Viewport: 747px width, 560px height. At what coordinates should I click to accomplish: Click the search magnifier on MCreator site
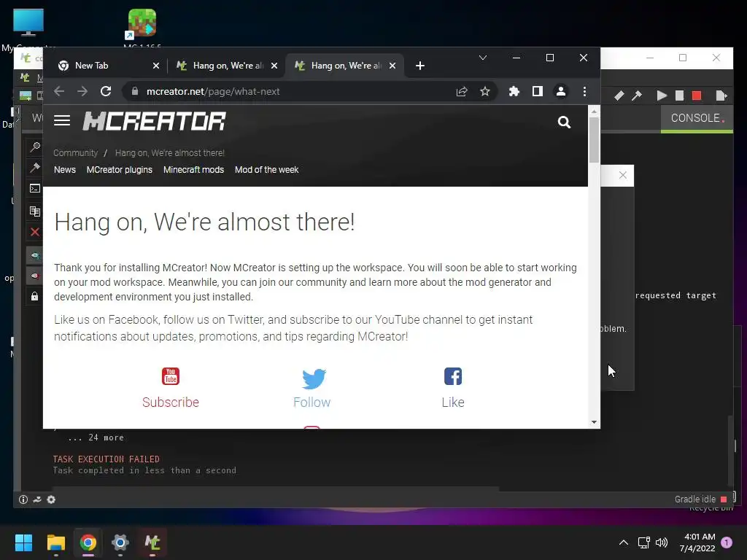(564, 122)
